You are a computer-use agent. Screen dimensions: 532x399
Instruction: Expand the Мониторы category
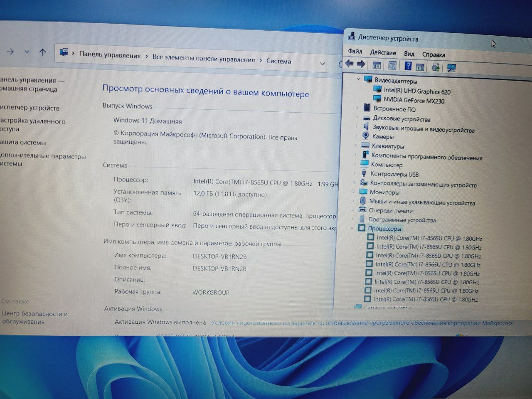[354, 192]
